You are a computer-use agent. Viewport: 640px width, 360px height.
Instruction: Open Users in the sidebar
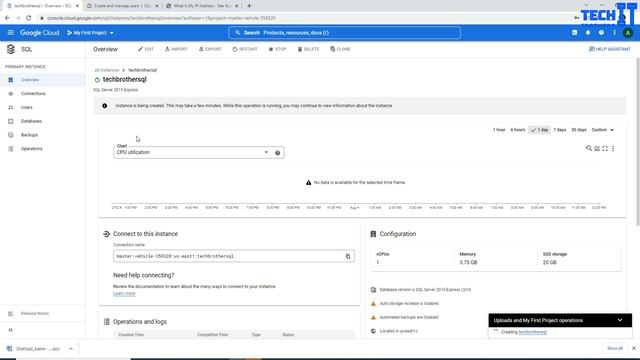coord(42,107)
